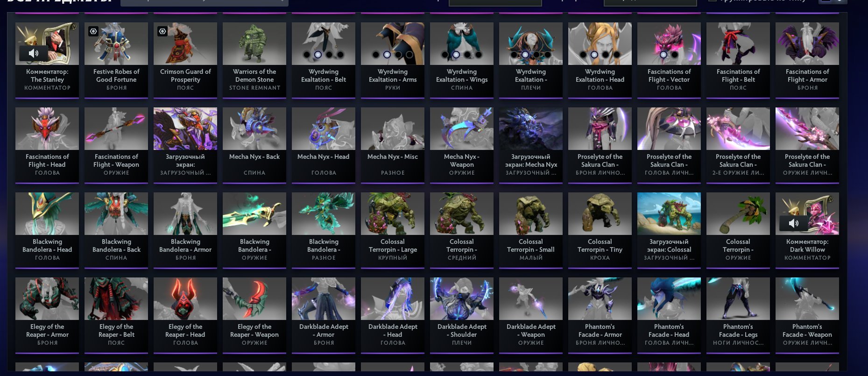Open Warriors of the Demon Stone item
The width and height of the screenshot is (868, 376).
[254, 60]
